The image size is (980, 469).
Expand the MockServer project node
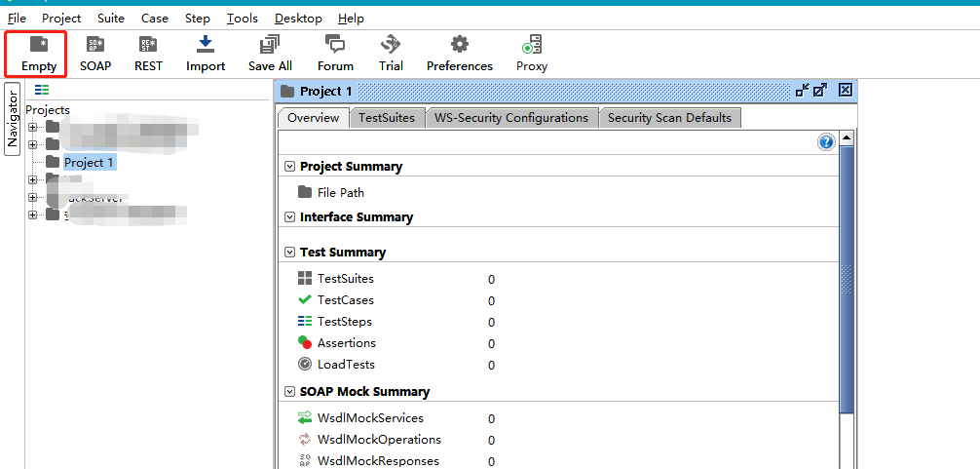(32, 198)
